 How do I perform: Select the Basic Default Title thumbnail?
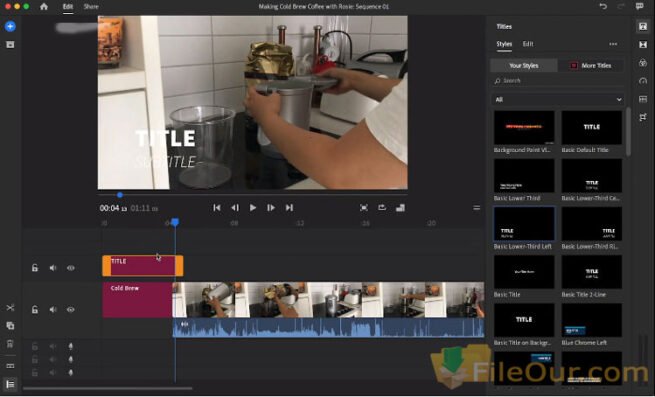click(592, 127)
